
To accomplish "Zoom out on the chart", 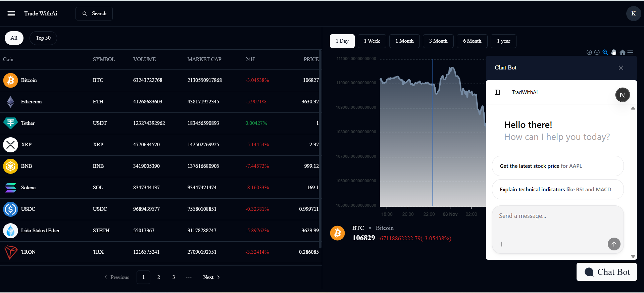I will 597,52.
